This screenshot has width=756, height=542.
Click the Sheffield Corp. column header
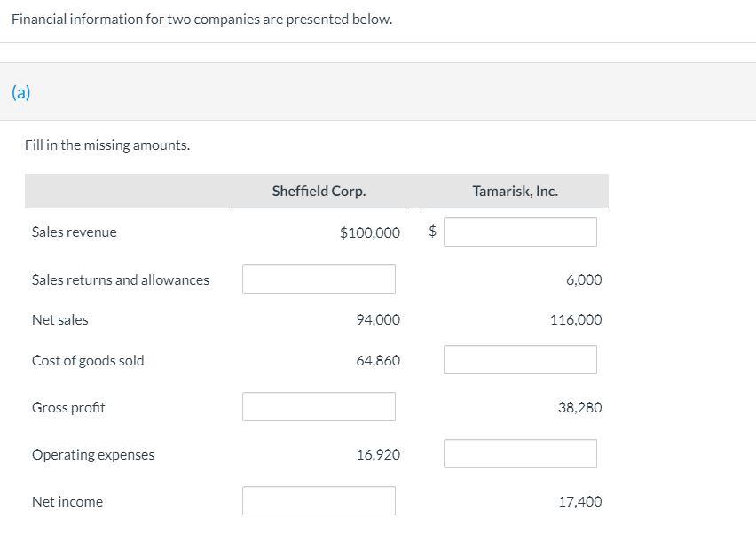point(319,192)
